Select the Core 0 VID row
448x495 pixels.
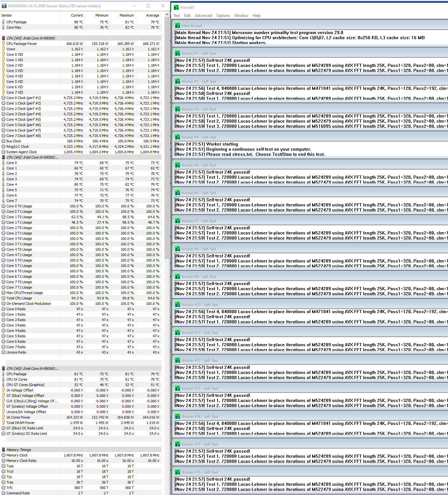tap(80, 54)
